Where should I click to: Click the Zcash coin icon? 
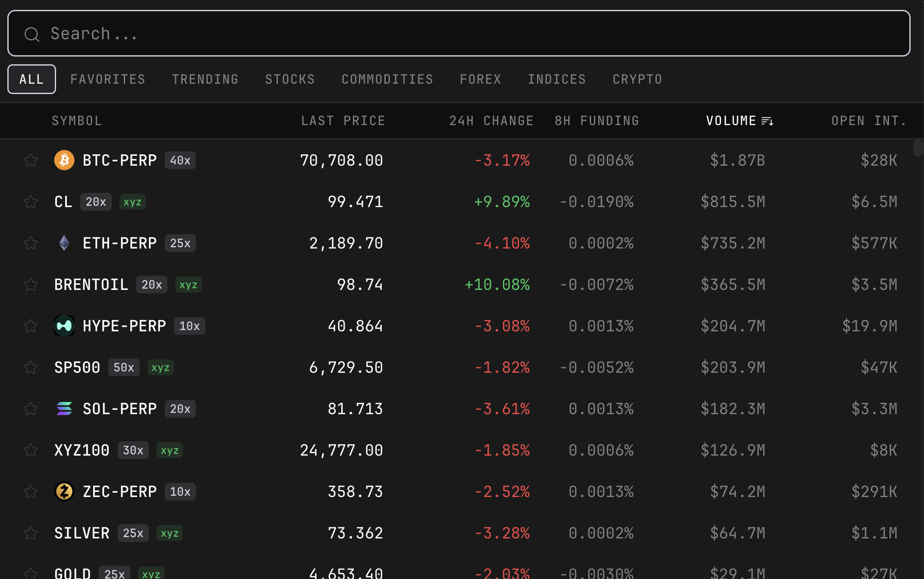64,491
